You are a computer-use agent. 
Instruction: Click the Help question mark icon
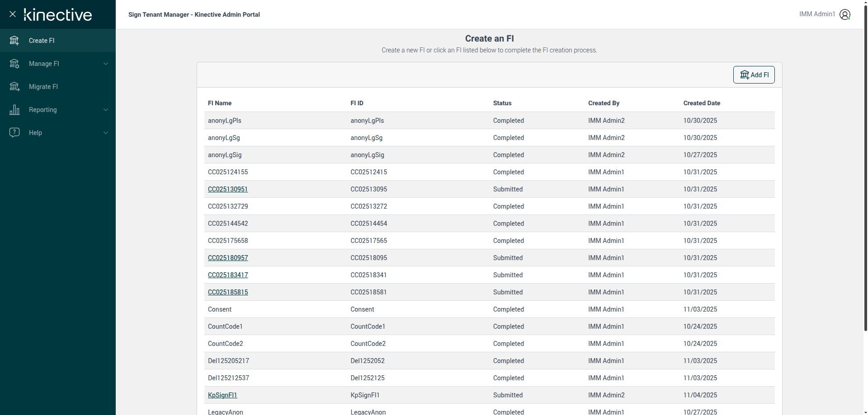[14, 132]
